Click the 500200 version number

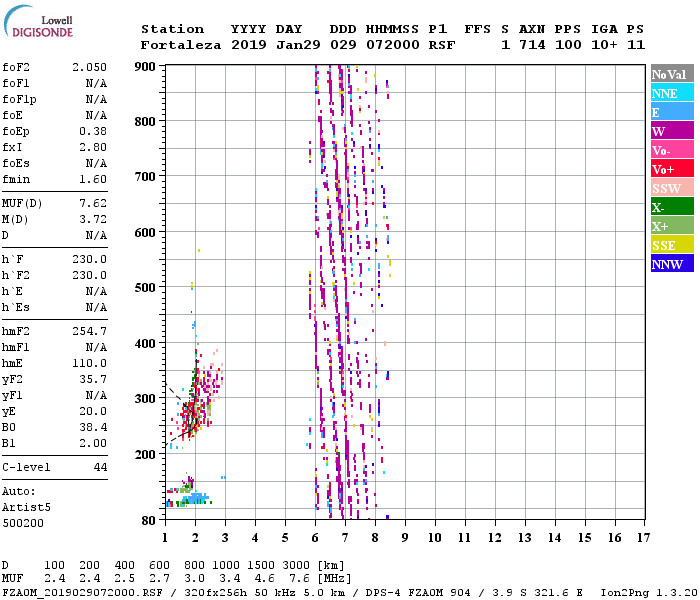pyautogui.click(x=23, y=523)
